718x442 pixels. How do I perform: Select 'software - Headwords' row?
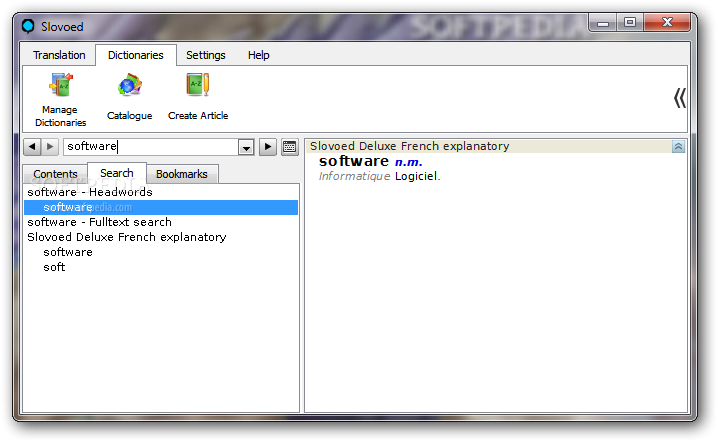pyautogui.click(x=161, y=192)
